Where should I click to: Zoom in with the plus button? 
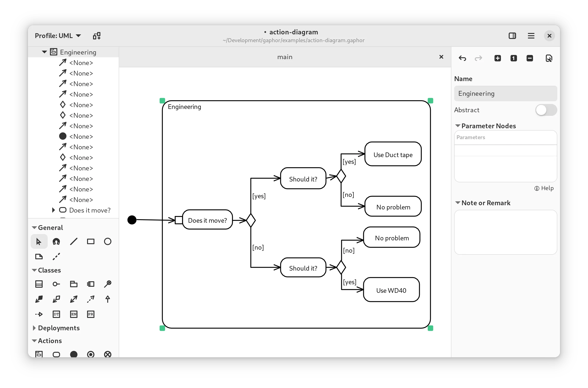pos(497,58)
